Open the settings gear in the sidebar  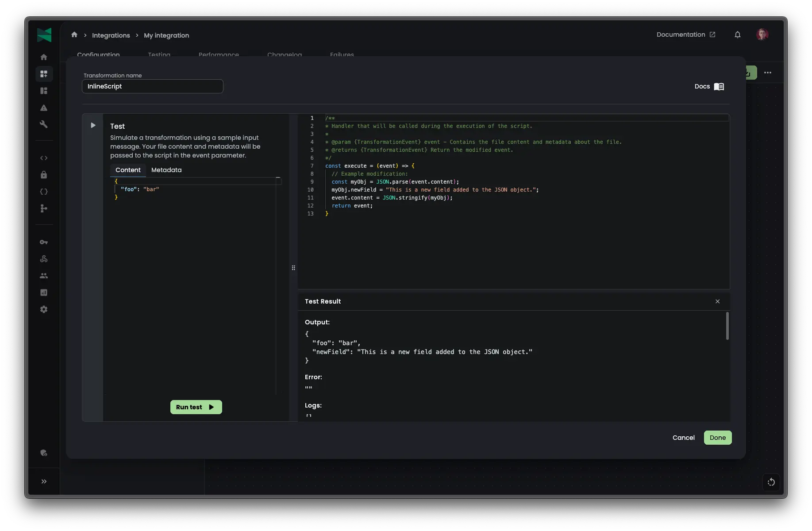pos(44,309)
